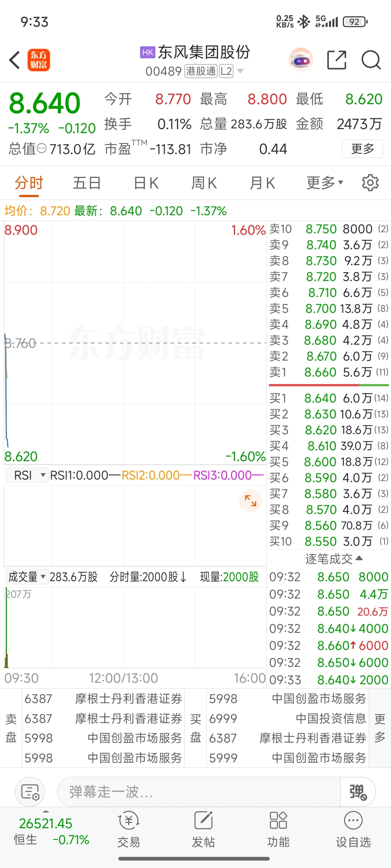
Task: Expand the 恒生 index bar
Action: [46, 811]
